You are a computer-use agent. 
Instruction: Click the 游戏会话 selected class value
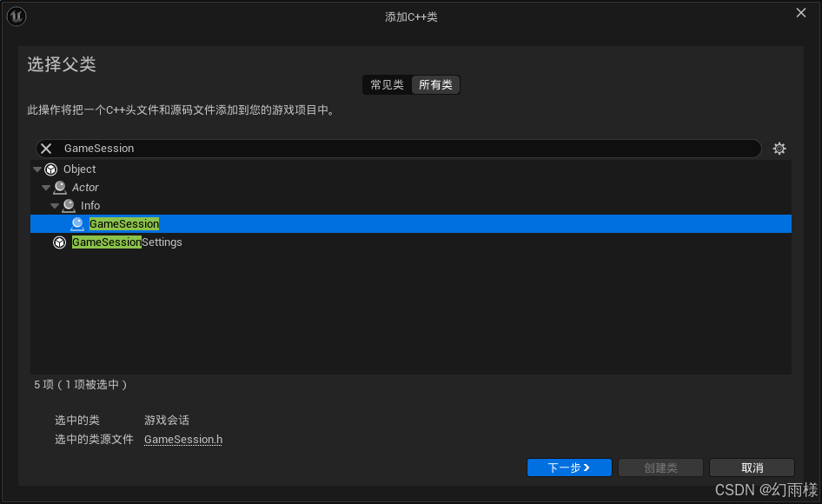(167, 420)
